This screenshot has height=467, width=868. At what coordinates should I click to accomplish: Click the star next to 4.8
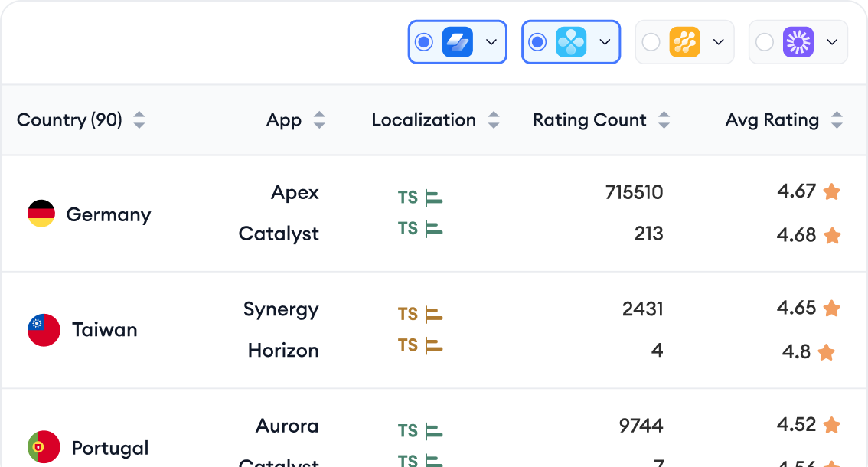[826, 351]
